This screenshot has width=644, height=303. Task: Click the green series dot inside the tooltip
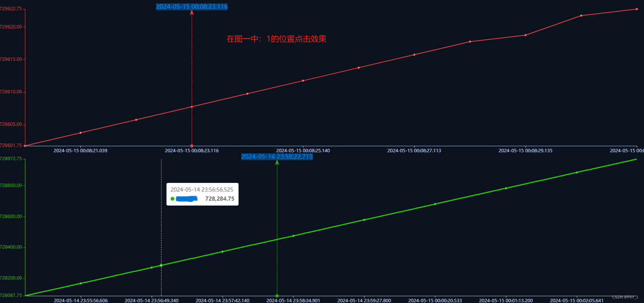pyautogui.click(x=172, y=199)
